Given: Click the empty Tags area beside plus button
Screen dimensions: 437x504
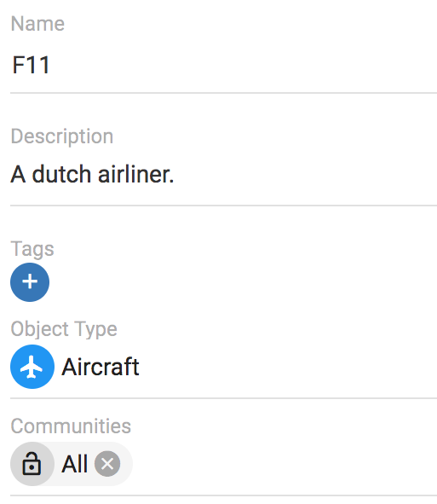Looking at the screenshot, I should (244, 282).
